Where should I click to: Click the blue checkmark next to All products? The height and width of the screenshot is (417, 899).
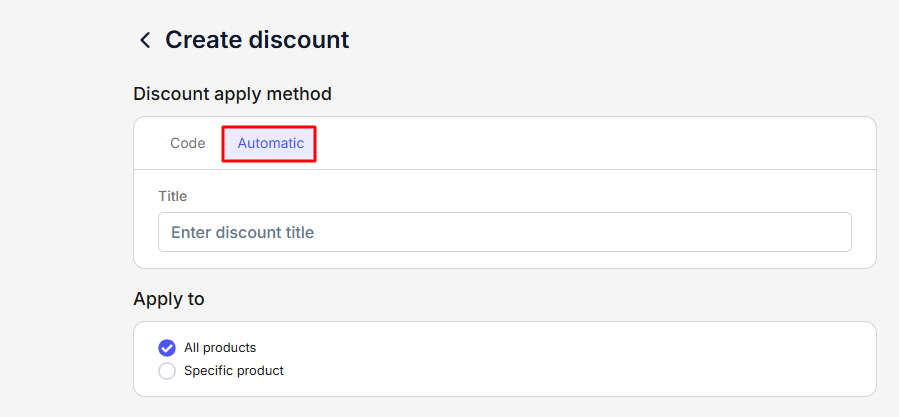[x=167, y=348]
